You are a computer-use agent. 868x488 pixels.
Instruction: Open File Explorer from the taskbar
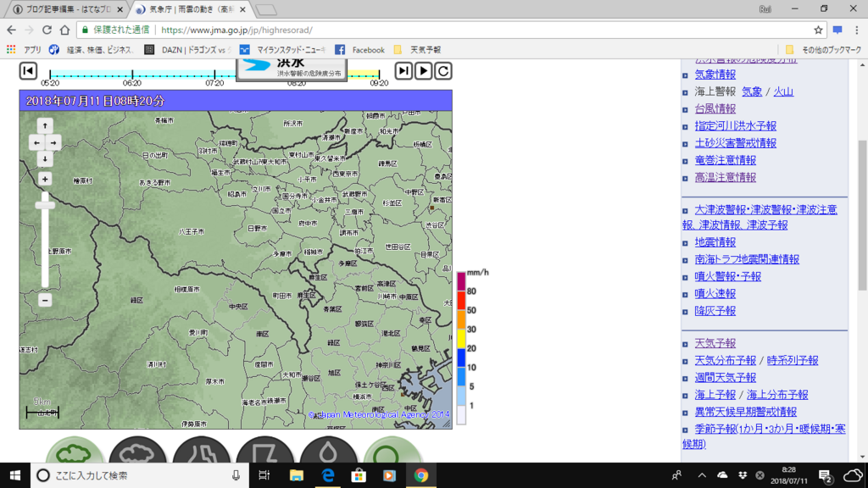pyautogui.click(x=296, y=475)
